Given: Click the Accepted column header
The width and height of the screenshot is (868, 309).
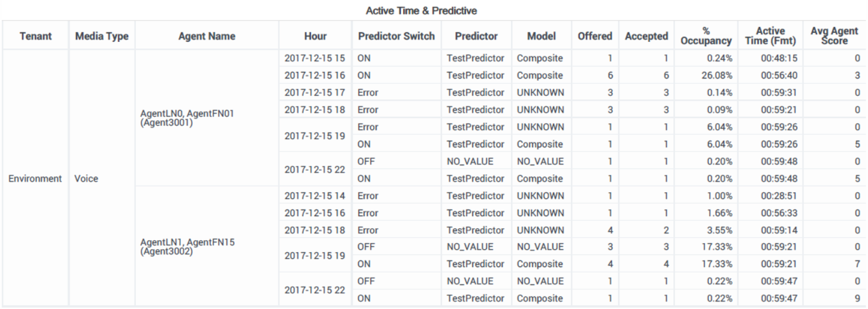Looking at the screenshot, I should click(x=646, y=37).
